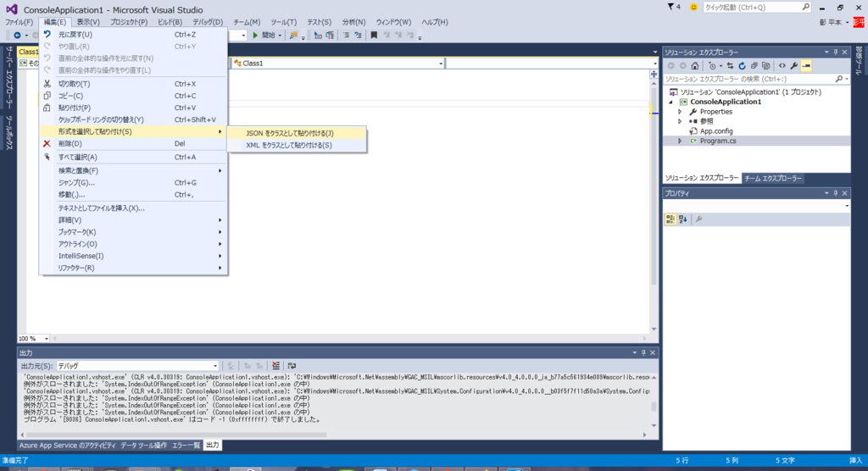Image resolution: width=868 pixels, height=471 pixels.
Task: Open the Start button dropdown arrow
Action: click(x=280, y=36)
